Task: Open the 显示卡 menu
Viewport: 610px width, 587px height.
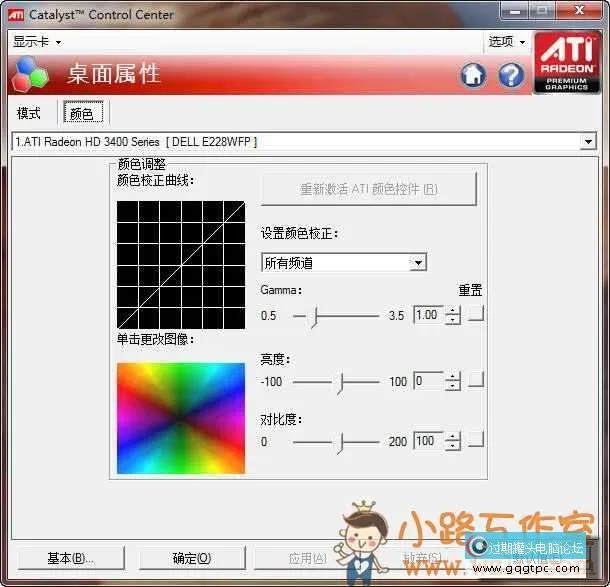Action: pos(37,41)
